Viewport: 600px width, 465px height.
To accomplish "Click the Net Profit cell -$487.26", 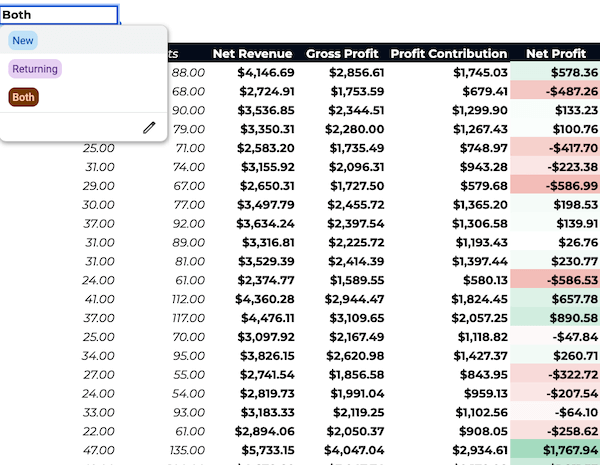I will 557,91.
